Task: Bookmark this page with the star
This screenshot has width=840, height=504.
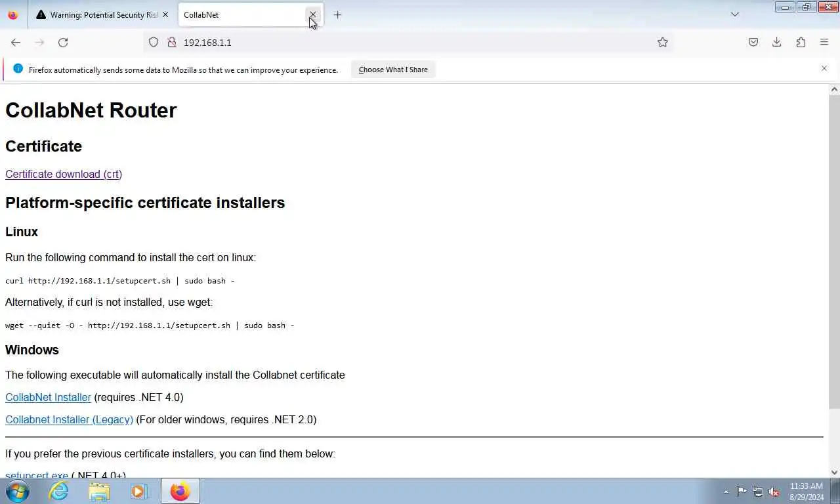Action: click(663, 42)
